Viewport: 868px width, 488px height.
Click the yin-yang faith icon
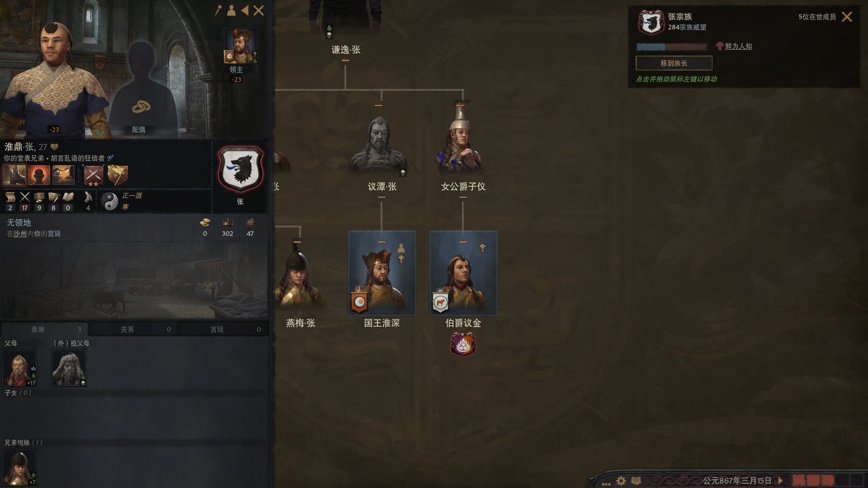109,201
